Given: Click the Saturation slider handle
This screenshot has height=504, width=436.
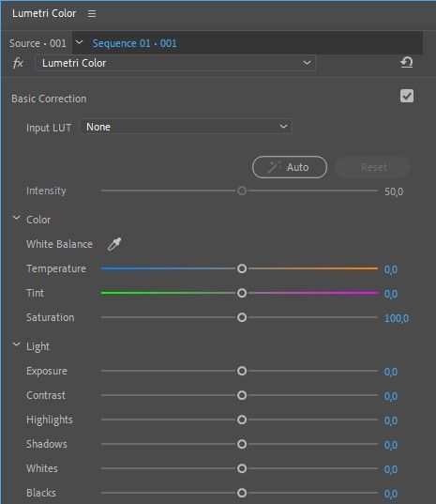Looking at the screenshot, I should pyautogui.click(x=242, y=317).
